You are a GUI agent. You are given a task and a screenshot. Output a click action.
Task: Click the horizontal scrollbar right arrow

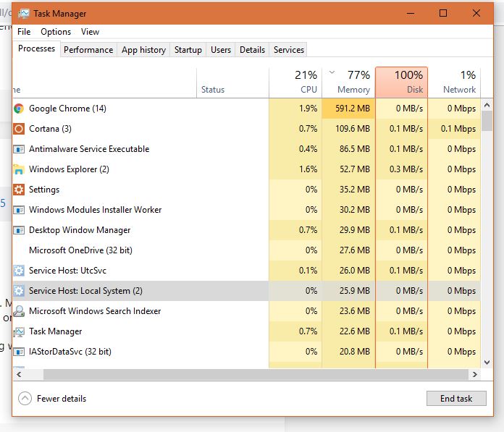tap(474, 375)
